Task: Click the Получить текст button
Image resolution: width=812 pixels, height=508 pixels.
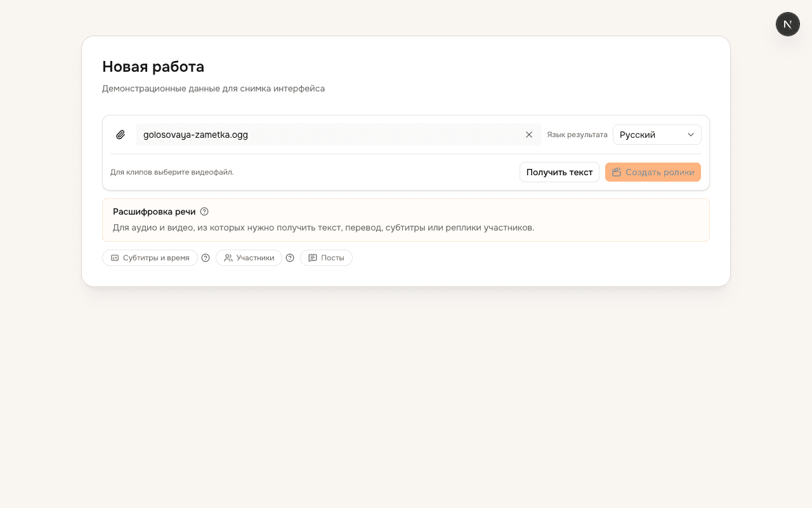Action: 560,172
